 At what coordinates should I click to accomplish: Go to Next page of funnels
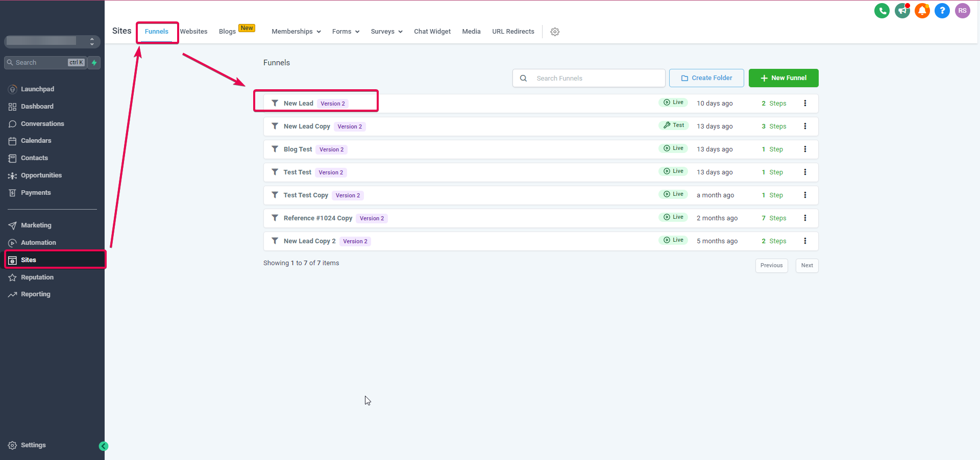(806, 266)
